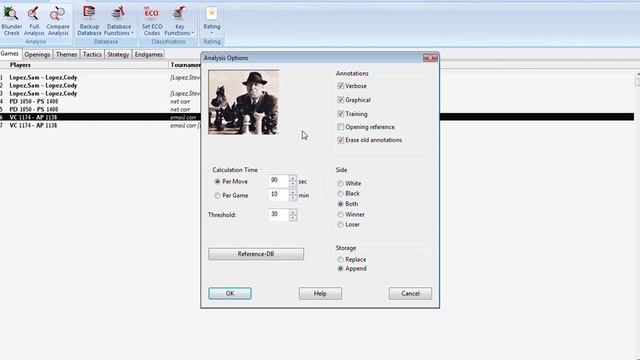The height and width of the screenshot is (360, 640).
Task: Select Per Move calculation time
Action: coord(218,182)
